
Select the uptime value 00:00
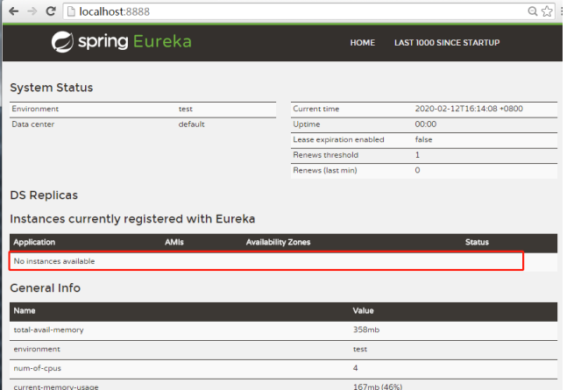point(426,124)
